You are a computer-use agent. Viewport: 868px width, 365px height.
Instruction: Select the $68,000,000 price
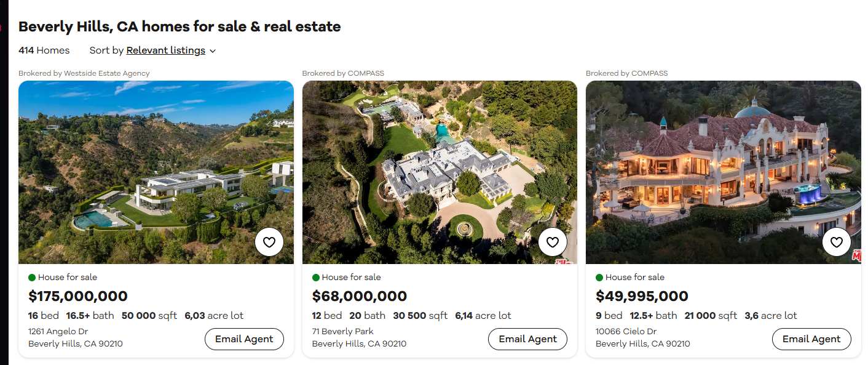pos(360,296)
